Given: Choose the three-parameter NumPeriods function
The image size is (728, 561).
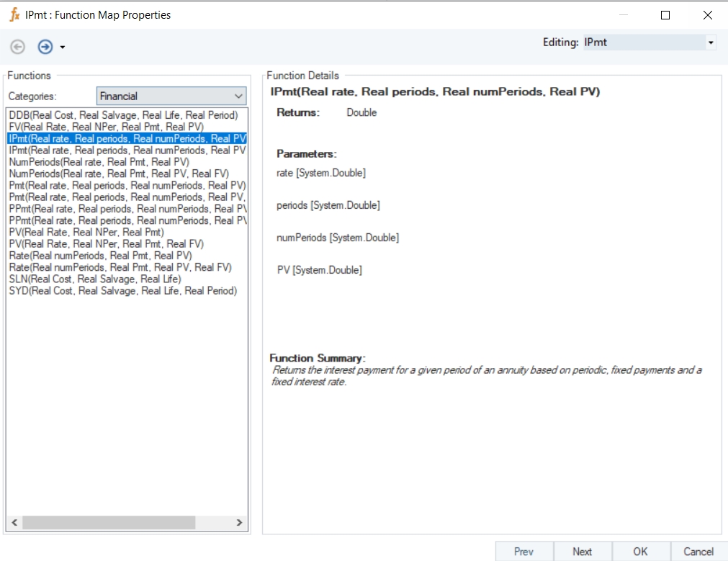Looking at the screenshot, I should [99, 162].
